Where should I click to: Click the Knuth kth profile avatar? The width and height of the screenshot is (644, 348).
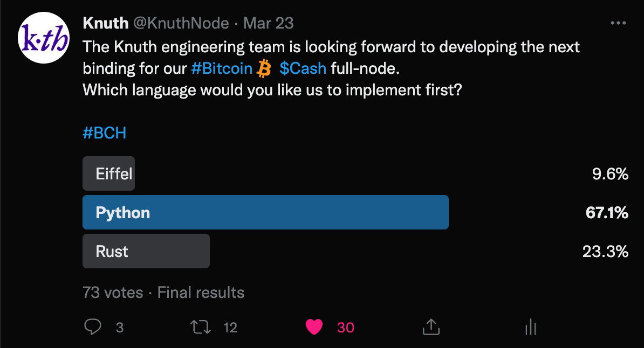coord(44,38)
